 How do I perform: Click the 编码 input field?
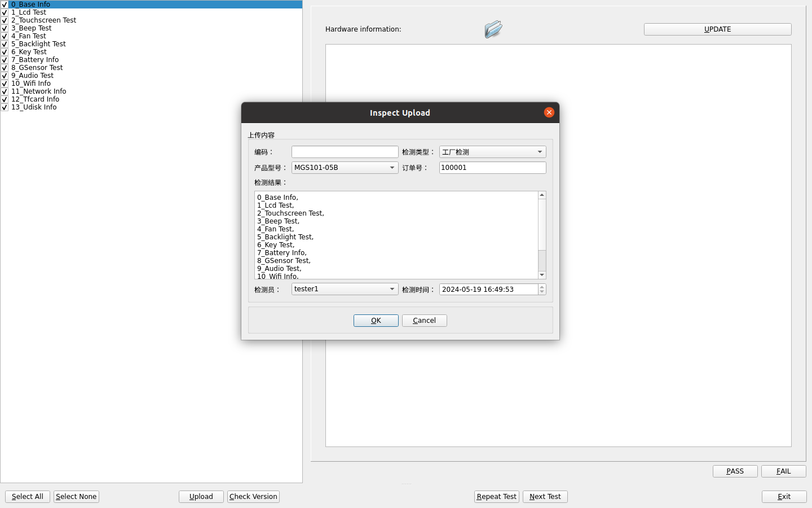coord(345,152)
